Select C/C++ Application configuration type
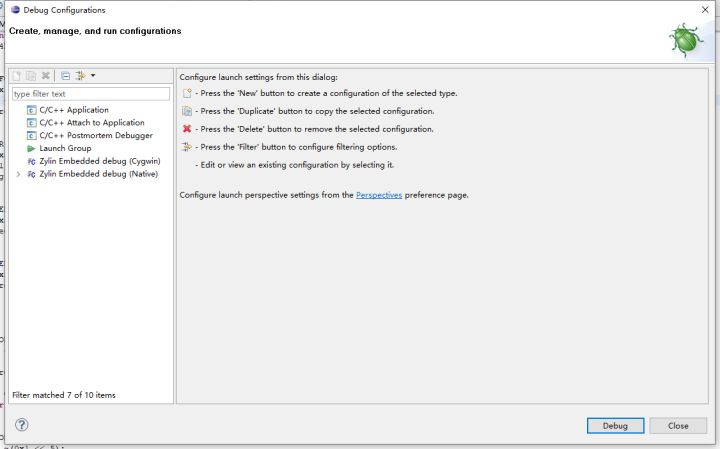720x449 pixels. (74, 110)
